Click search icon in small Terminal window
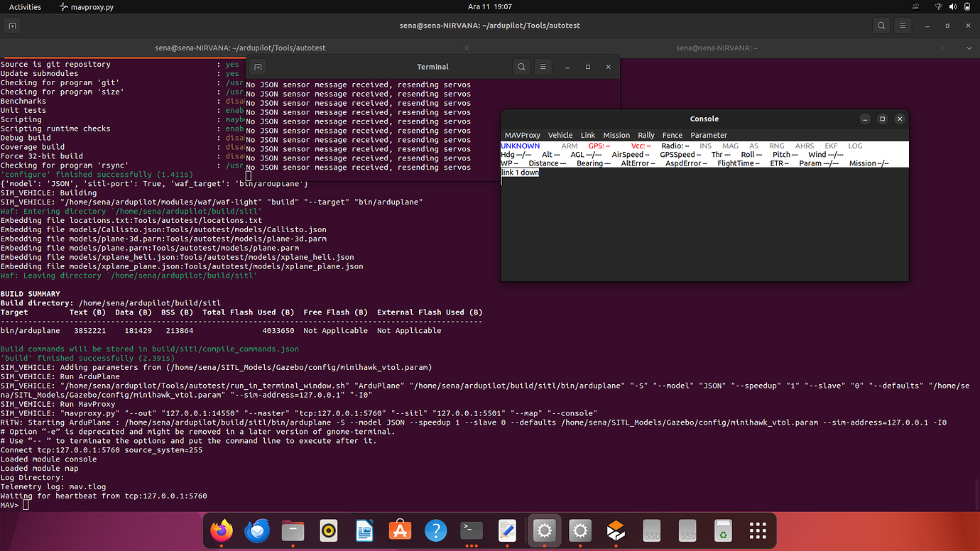The image size is (980, 551). [521, 67]
